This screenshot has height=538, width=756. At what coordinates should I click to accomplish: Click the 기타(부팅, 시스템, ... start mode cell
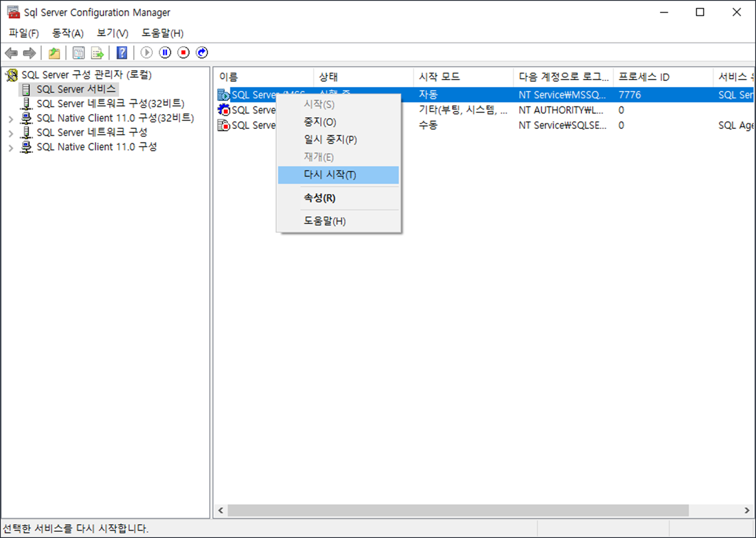pos(463,110)
